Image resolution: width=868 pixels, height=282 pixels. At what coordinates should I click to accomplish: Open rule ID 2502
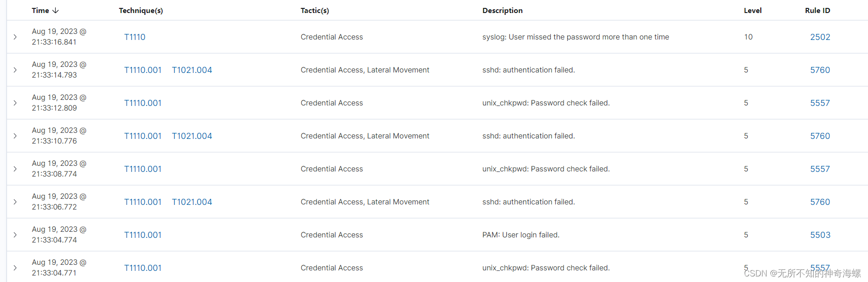(x=820, y=37)
